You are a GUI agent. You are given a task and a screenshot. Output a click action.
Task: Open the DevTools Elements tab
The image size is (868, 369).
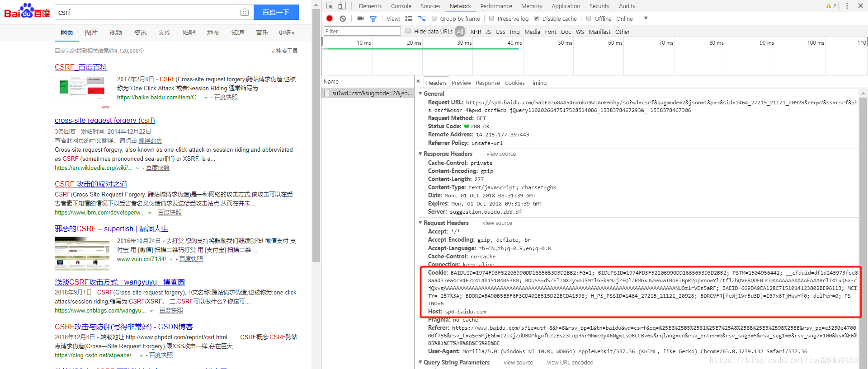370,6
